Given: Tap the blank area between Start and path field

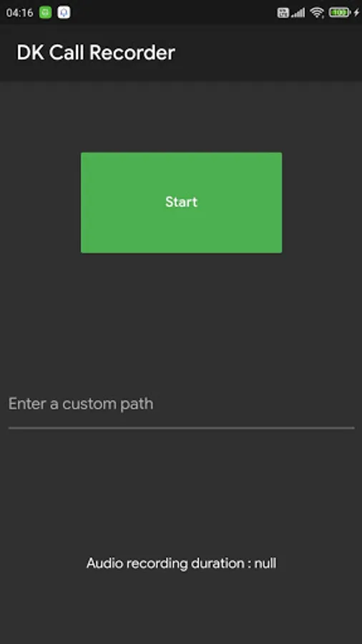Looking at the screenshot, I should point(181,321).
